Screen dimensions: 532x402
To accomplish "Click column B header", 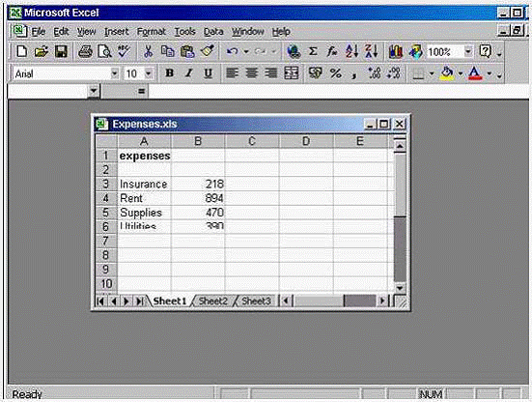I will pyautogui.click(x=198, y=141).
